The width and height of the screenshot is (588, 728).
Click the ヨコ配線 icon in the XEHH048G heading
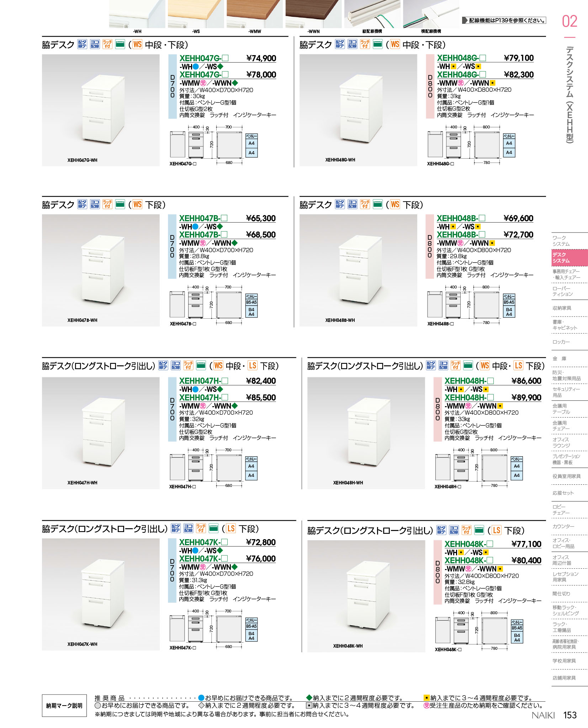(352, 44)
